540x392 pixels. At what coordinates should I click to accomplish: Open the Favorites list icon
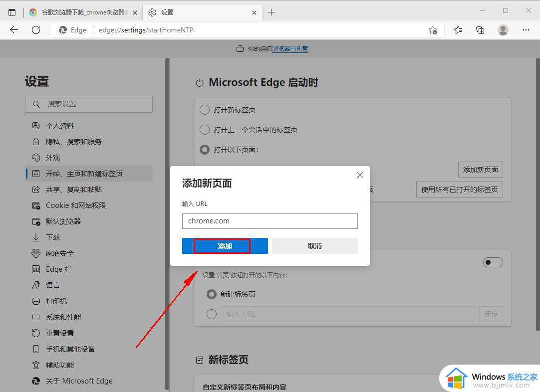[x=458, y=30]
